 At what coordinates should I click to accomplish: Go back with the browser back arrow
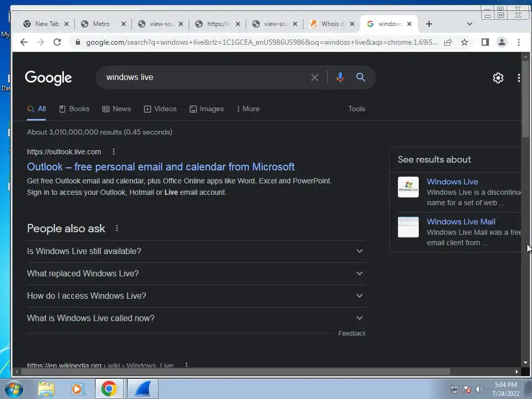click(x=24, y=42)
